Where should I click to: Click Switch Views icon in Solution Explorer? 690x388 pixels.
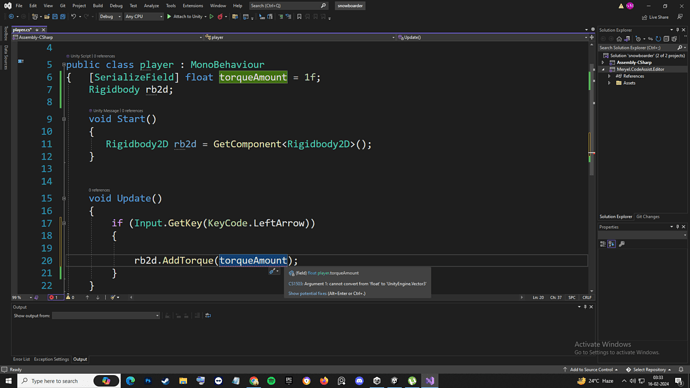point(627,39)
